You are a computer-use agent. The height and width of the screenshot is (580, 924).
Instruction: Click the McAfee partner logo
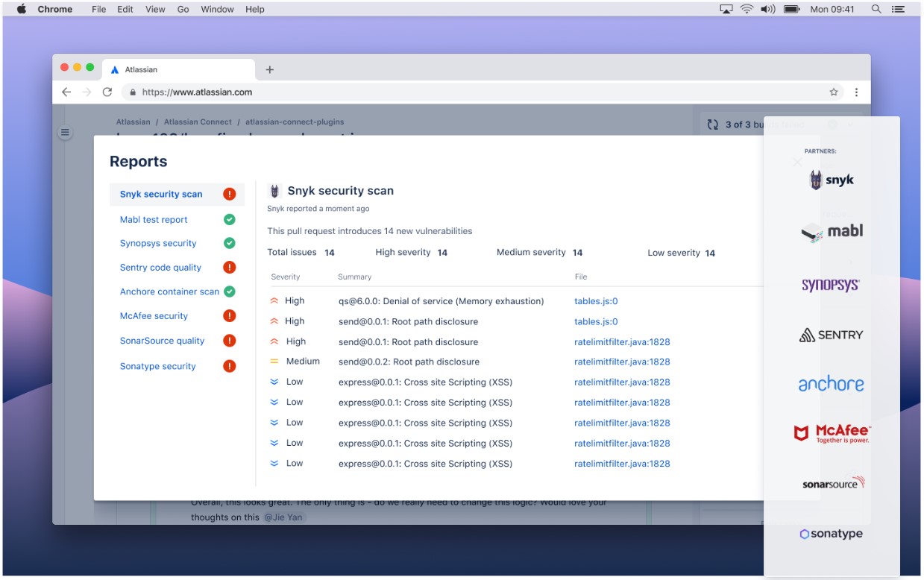pyautogui.click(x=832, y=433)
